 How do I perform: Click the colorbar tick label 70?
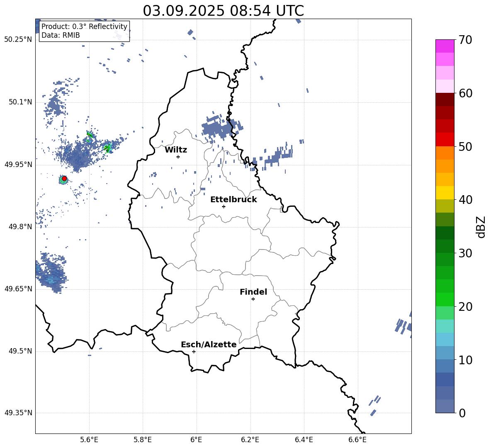point(465,40)
